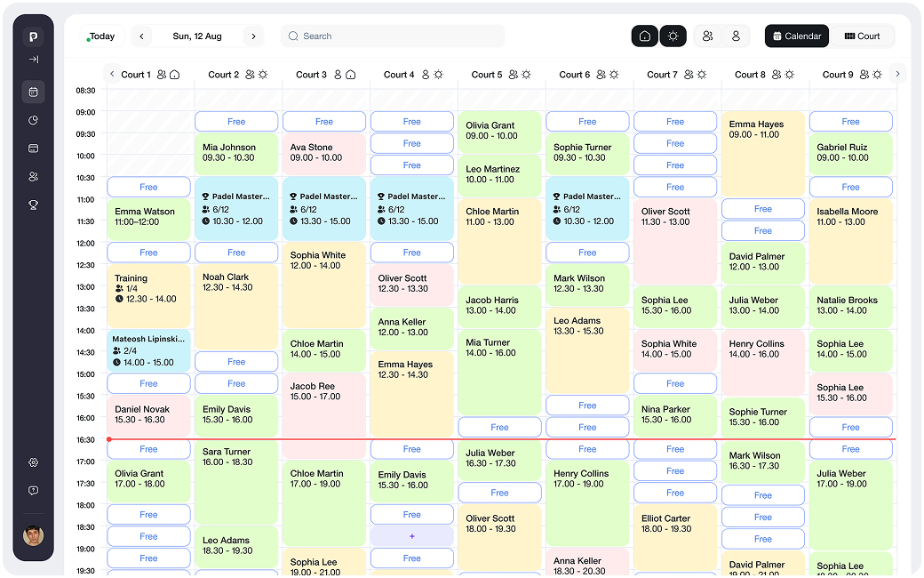Switch to the Calendar tab
Image resolution: width=924 pixels, height=578 pixels.
coord(797,36)
